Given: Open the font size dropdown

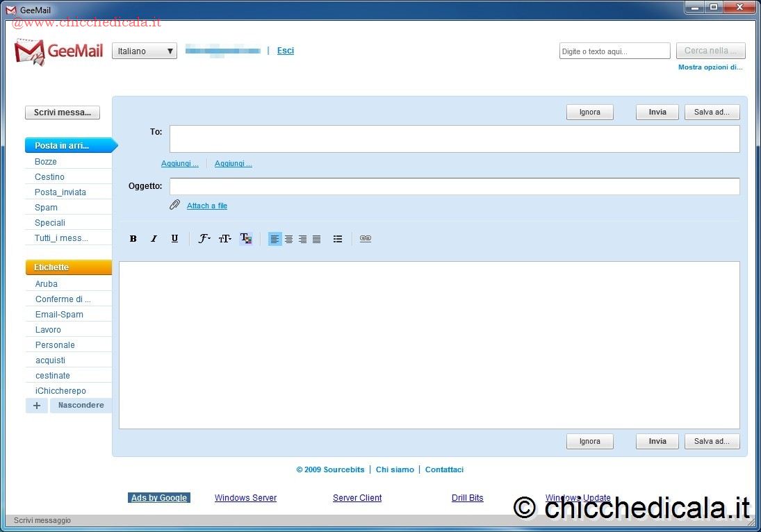Looking at the screenshot, I should click(224, 239).
